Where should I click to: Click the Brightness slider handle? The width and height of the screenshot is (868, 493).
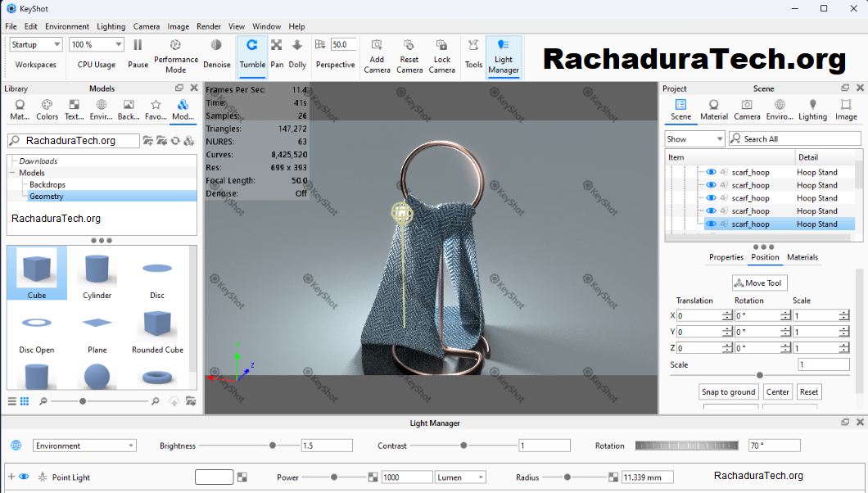click(273, 446)
